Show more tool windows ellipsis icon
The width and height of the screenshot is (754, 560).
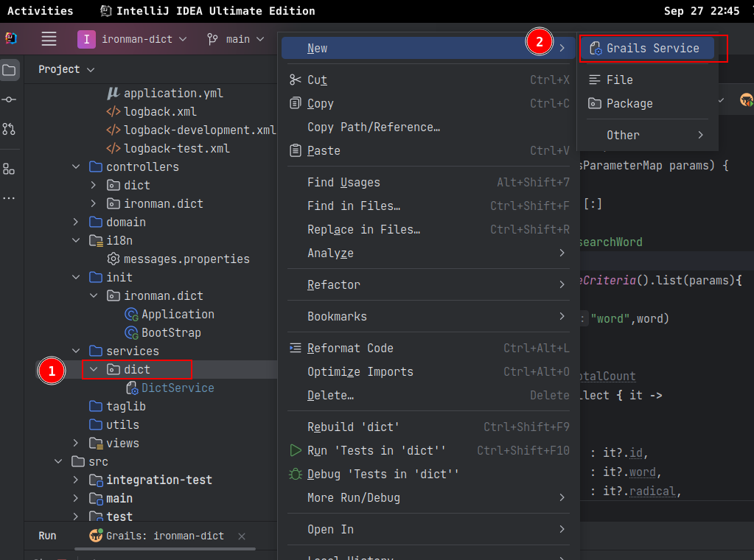click(9, 198)
